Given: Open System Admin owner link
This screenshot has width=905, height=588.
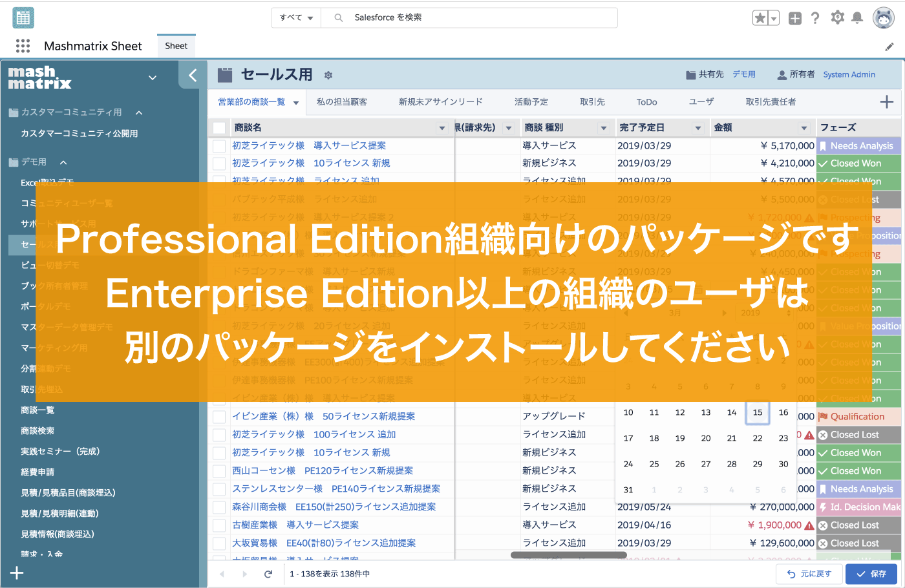Looking at the screenshot, I should 849,74.
